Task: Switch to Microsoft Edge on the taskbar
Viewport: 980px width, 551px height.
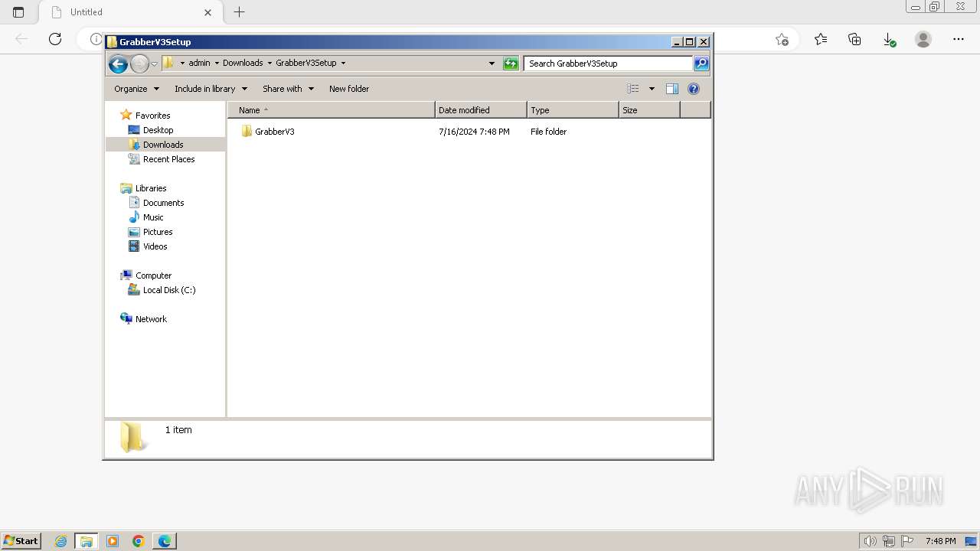Action: (165, 541)
